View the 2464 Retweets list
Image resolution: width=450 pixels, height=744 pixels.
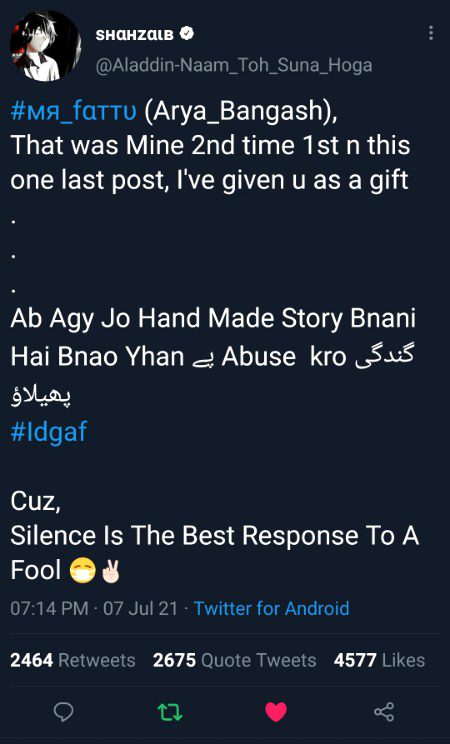73,660
